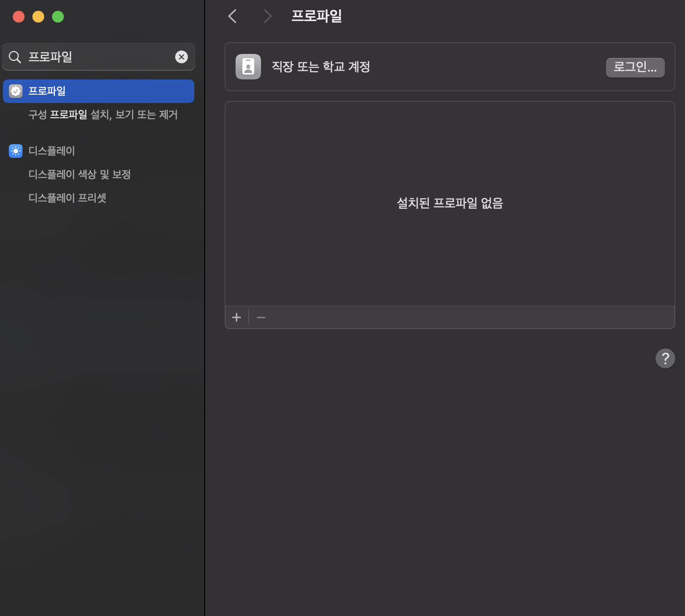Select 디스플레이 색상 및 보정 search result
The image size is (685, 616).
click(79, 175)
